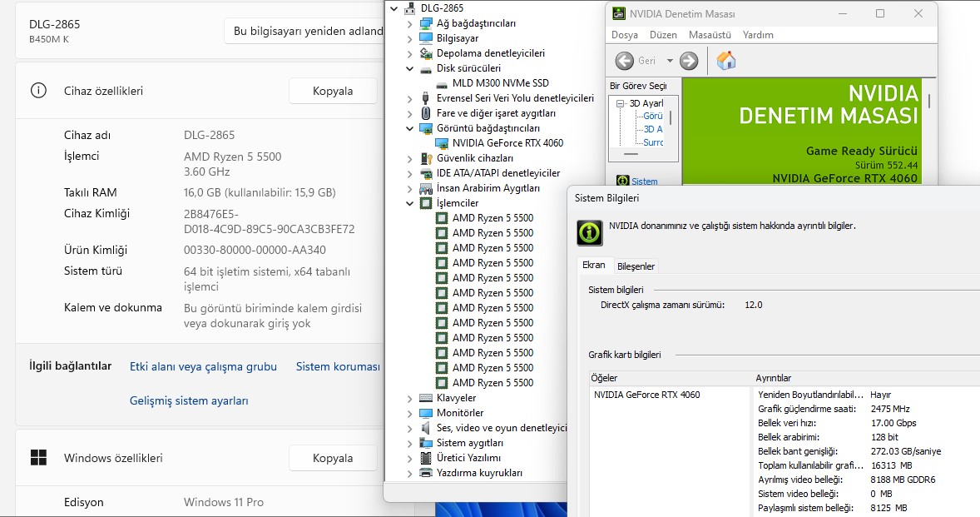Click the keyboard icon next to Klavyeler
Viewport: 980px width, 517px height.
click(426, 398)
